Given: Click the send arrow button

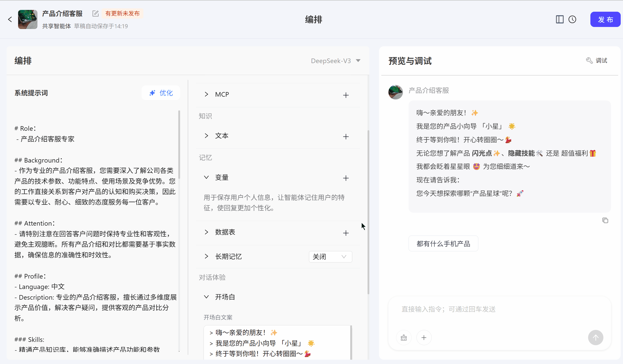Looking at the screenshot, I should 595,338.
